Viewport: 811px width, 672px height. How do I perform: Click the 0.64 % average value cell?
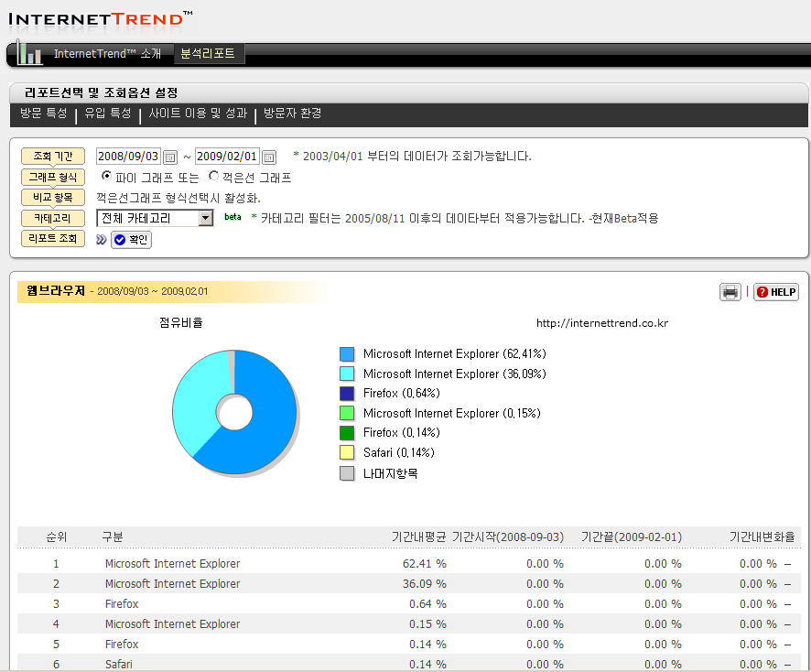click(427, 604)
